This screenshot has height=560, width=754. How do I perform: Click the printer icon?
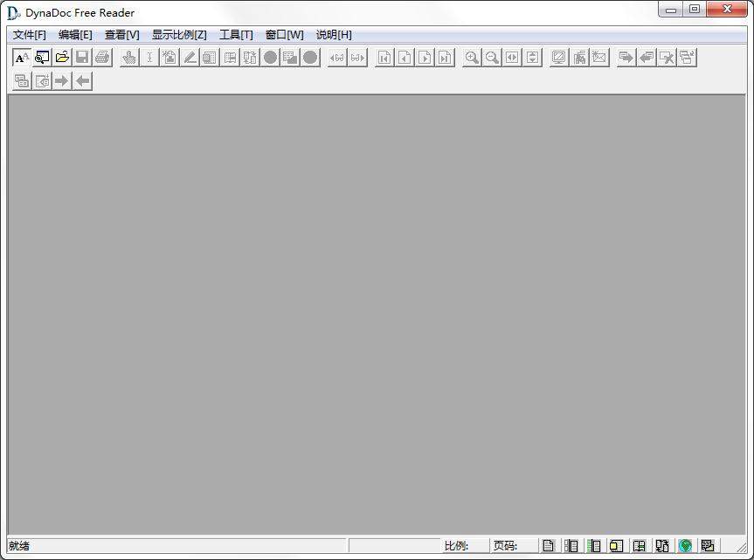(x=102, y=58)
